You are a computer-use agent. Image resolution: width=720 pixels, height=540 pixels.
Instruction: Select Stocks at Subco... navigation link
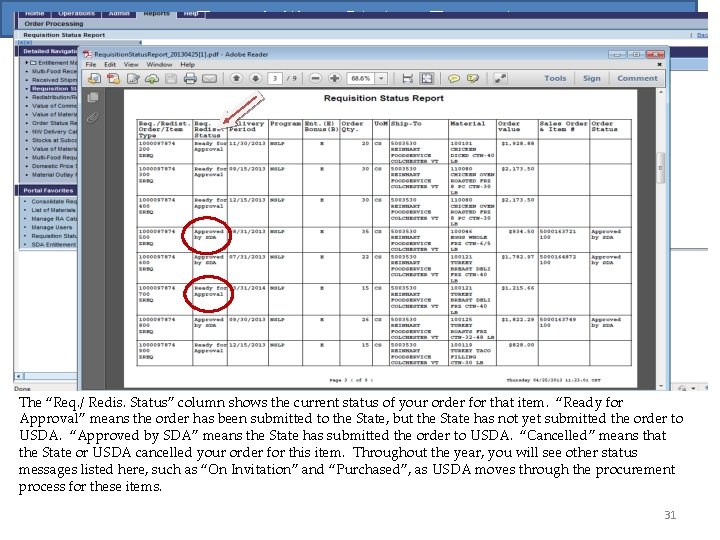coord(54,141)
